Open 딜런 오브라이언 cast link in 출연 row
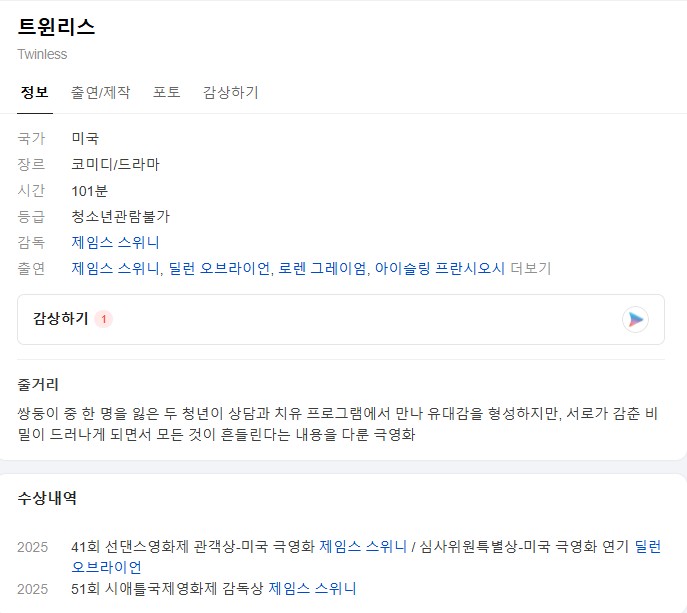The width and height of the screenshot is (687, 613). [219, 268]
